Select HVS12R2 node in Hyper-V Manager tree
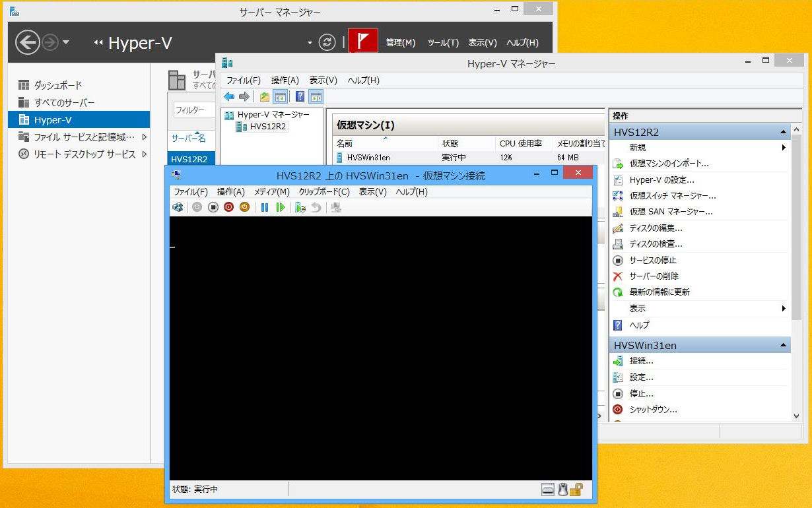 [x=268, y=127]
